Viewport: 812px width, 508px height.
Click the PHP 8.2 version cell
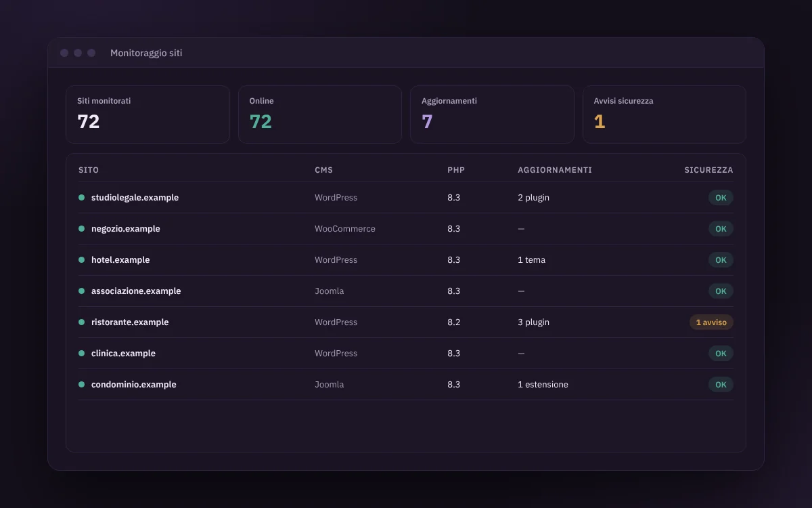(x=453, y=322)
